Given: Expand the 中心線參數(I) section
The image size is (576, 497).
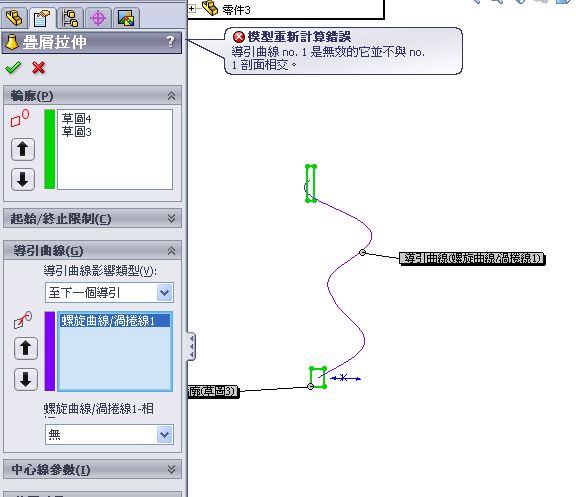Looking at the screenshot, I should pos(171,469).
